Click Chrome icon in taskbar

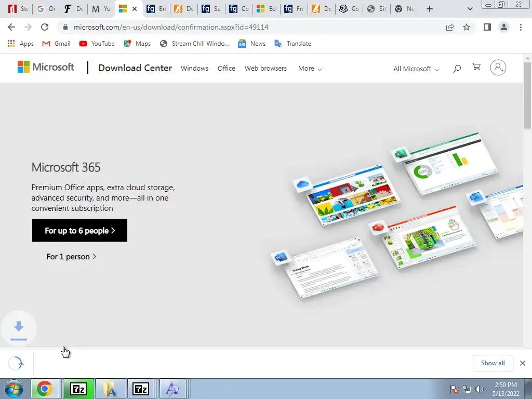(x=45, y=389)
